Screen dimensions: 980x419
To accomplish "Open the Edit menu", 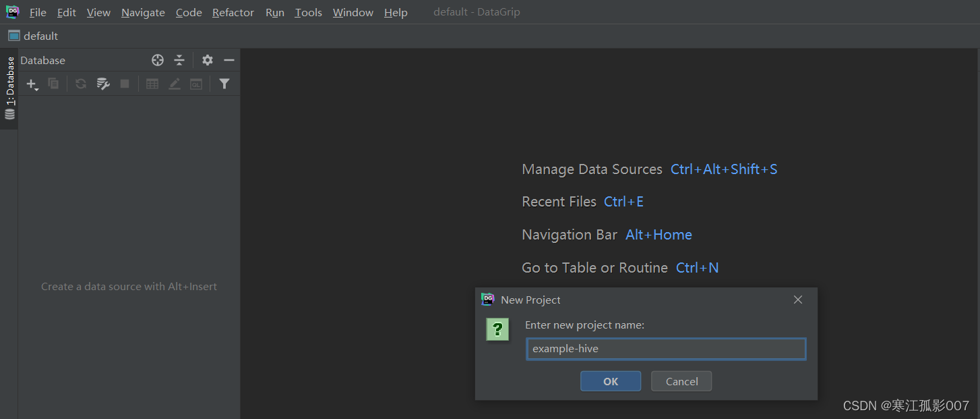I will coord(67,13).
